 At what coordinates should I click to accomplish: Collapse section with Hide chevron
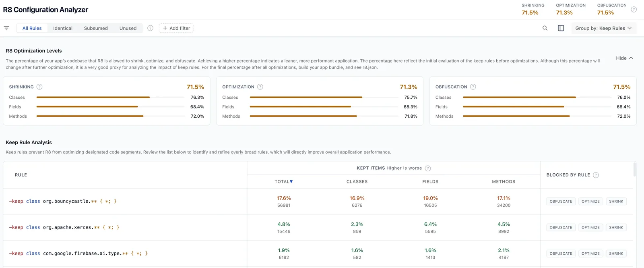point(624,58)
